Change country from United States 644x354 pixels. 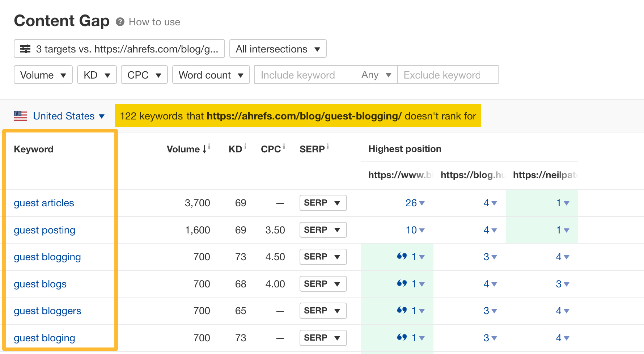pos(69,116)
